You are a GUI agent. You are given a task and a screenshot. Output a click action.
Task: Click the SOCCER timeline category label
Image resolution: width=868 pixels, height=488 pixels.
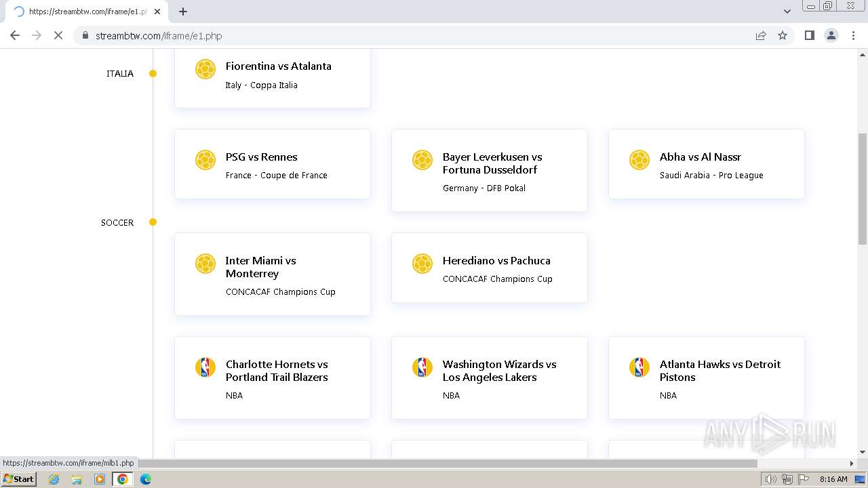(x=117, y=223)
